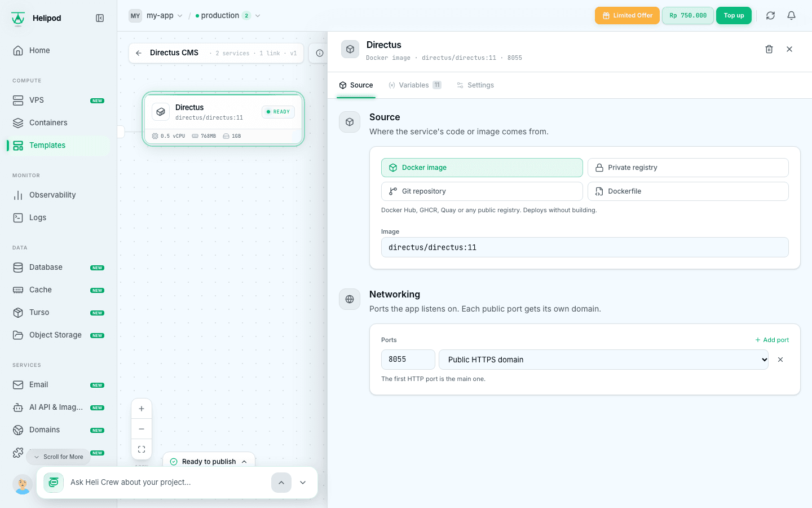Close the Directus details panel
The image size is (812, 508).
(x=789, y=49)
